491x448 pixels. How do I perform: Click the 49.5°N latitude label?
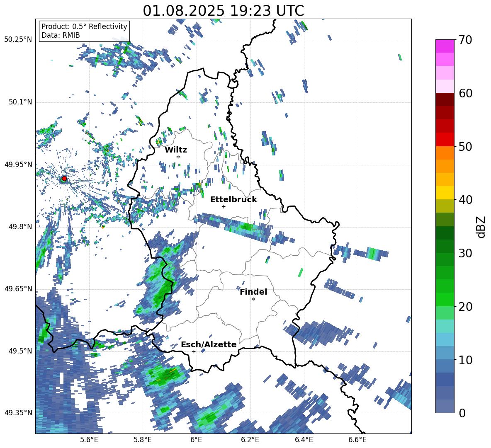[x=20, y=351]
